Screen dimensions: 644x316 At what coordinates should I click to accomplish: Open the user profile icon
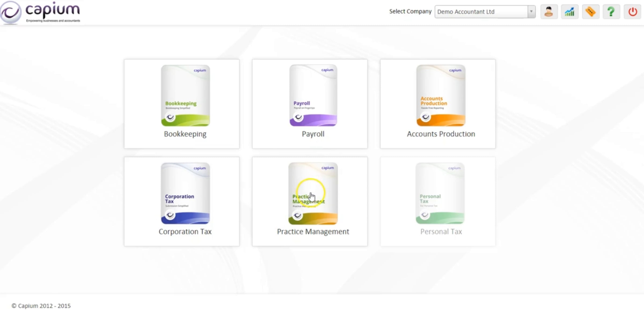click(x=549, y=12)
